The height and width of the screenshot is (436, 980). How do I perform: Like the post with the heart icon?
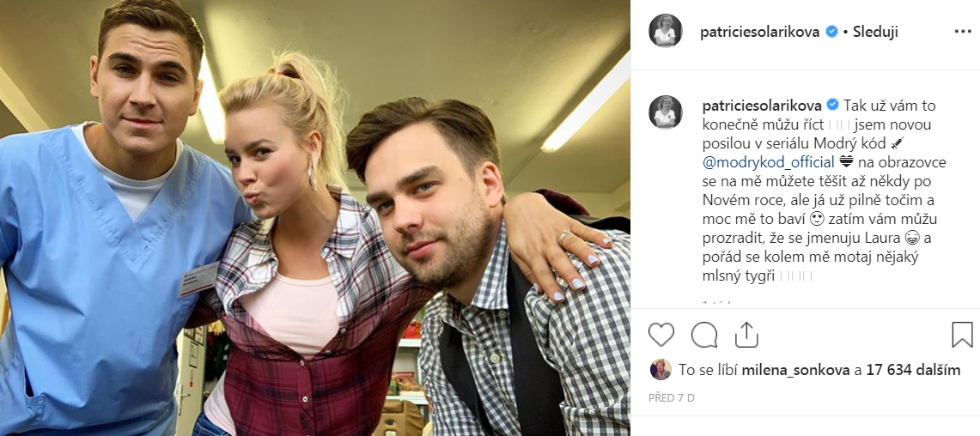(660, 335)
